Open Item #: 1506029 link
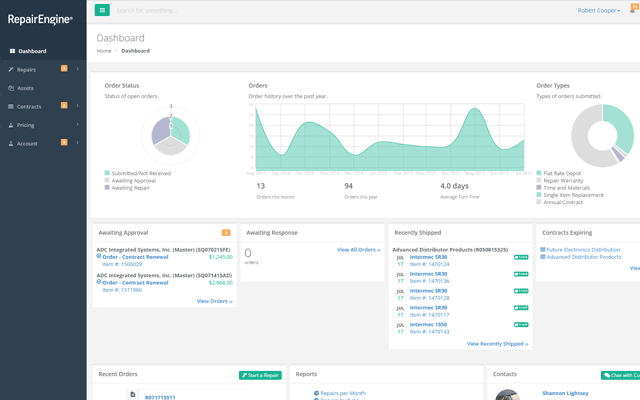Image resolution: width=640 pixels, height=400 pixels. 122,264
